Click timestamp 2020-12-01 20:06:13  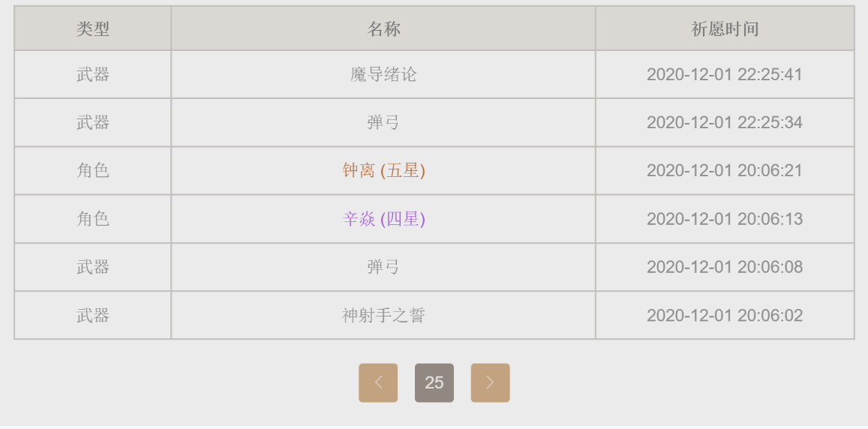click(x=725, y=219)
